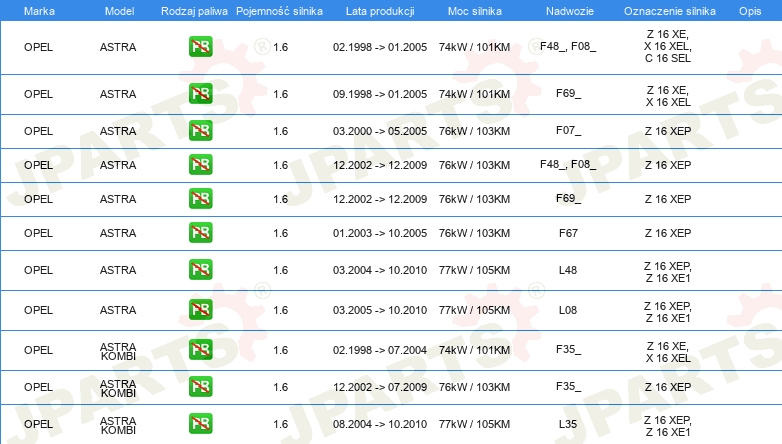This screenshot has width=782, height=444.
Task: Click the body code L35
Action: click(x=568, y=424)
